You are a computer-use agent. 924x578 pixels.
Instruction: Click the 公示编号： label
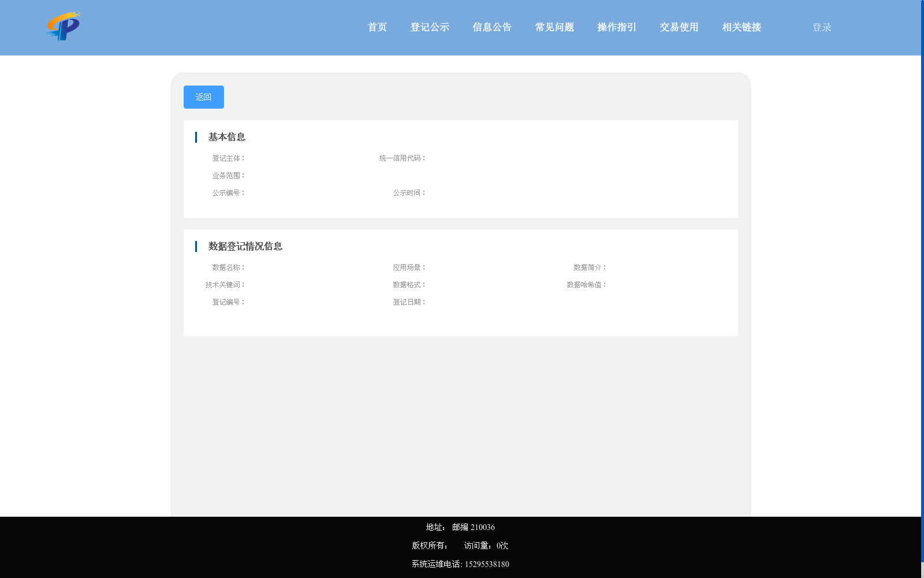(229, 193)
